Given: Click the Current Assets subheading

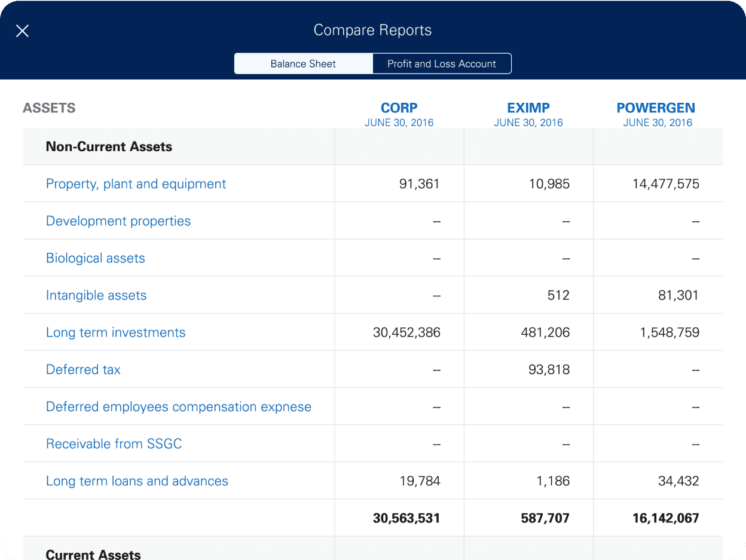Looking at the screenshot, I should click(x=93, y=555).
